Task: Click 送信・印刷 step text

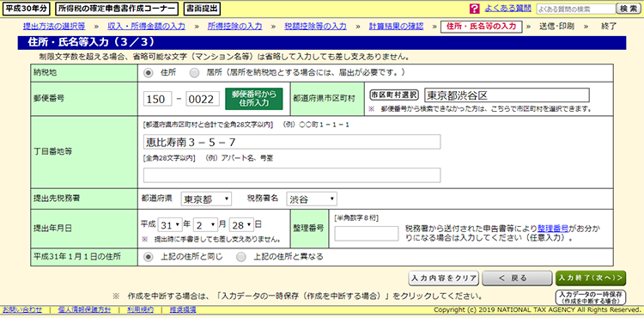Action: [x=556, y=27]
